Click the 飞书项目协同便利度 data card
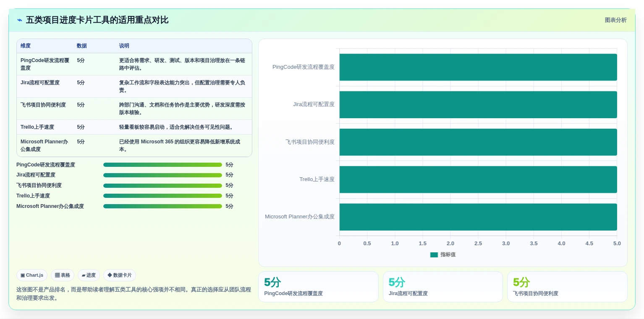Image resolution: width=644 pixels, height=319 pixels. [x=567, y=287]
